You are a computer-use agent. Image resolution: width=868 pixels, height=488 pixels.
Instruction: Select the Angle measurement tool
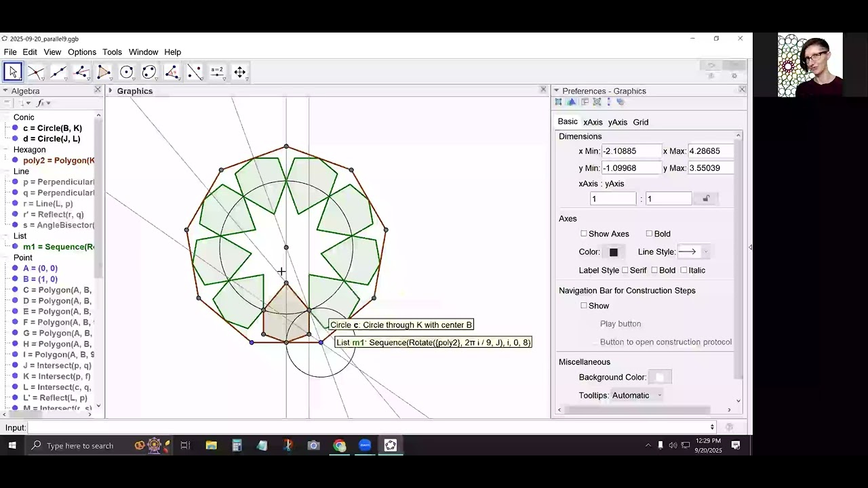172,72
